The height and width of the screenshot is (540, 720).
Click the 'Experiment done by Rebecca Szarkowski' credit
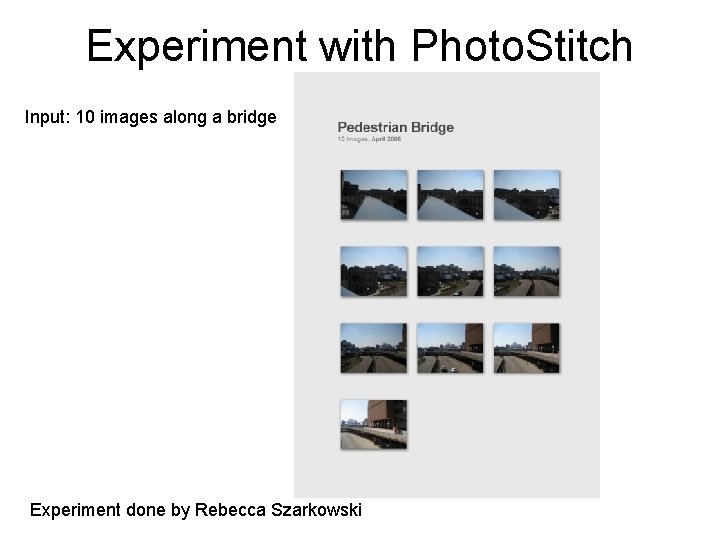tap(196, 510)
